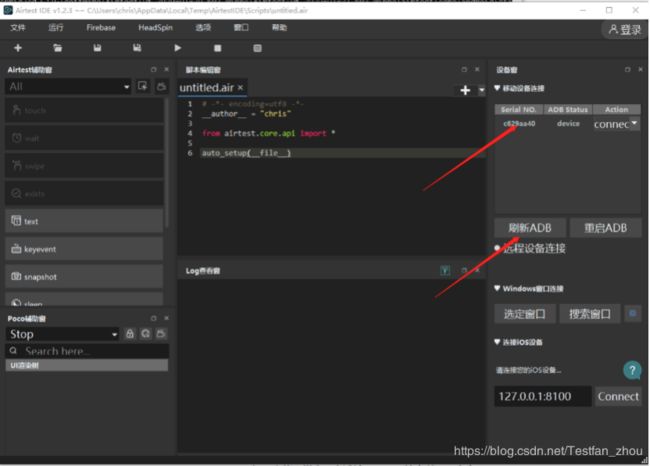650x466 pixels.
Task: Expand the 远程设备连接 section
Action: click(x=497, y=248)
